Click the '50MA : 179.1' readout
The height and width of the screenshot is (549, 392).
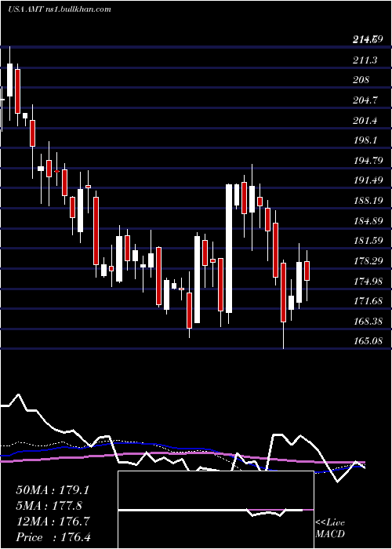(53, 490)
